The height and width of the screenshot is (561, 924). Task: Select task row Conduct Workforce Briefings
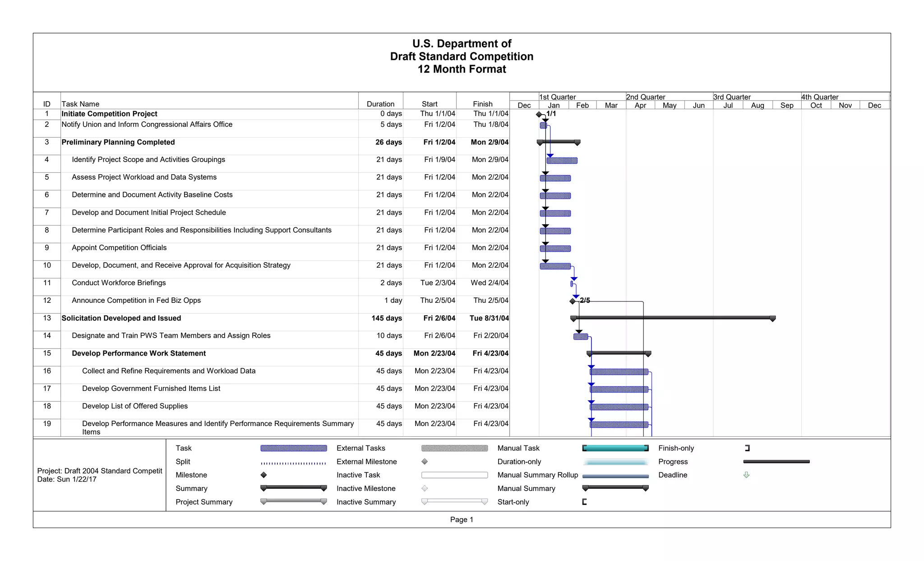(x=119, y=283)
